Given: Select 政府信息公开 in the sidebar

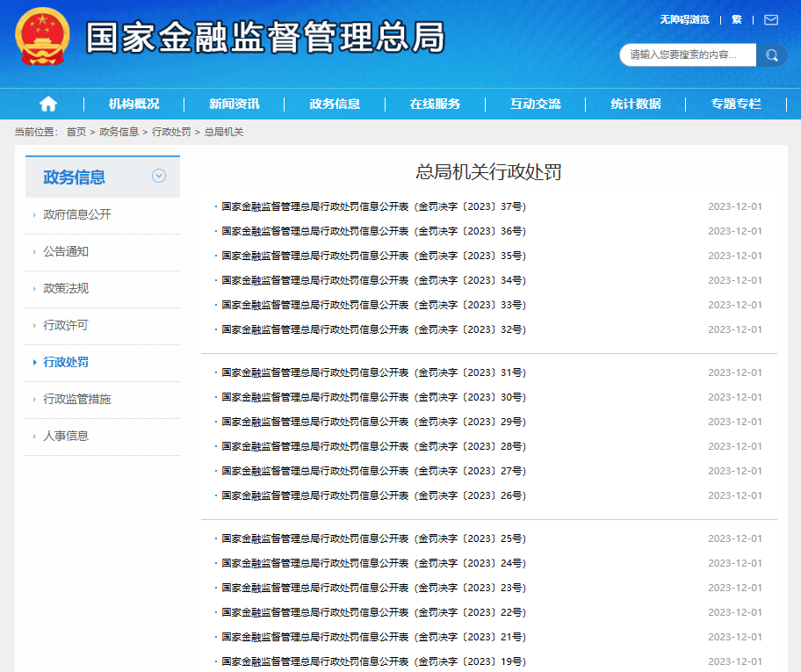Looking at the screenshot, I should click(77, 213).
